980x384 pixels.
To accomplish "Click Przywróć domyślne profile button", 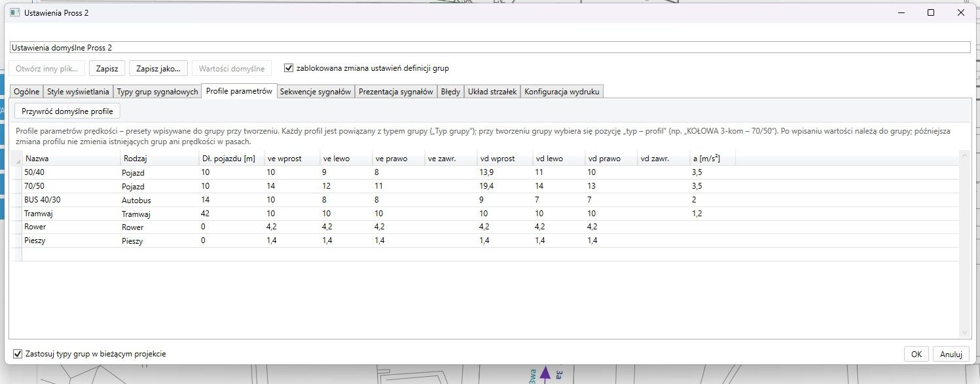I will coord(67,111).
